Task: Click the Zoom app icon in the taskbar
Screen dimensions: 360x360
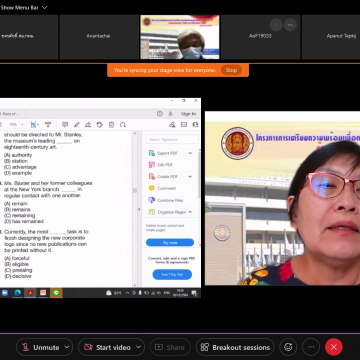Action: (5, 293)
